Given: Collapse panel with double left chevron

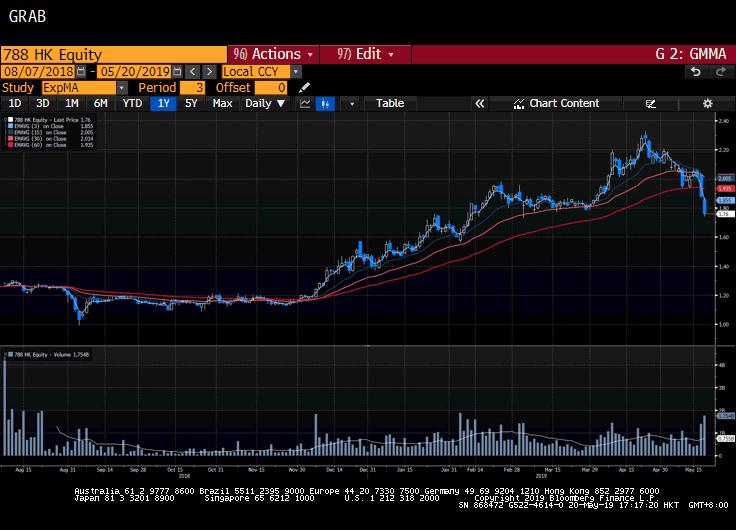Looking at the screenshot, I should click(480, 103).
